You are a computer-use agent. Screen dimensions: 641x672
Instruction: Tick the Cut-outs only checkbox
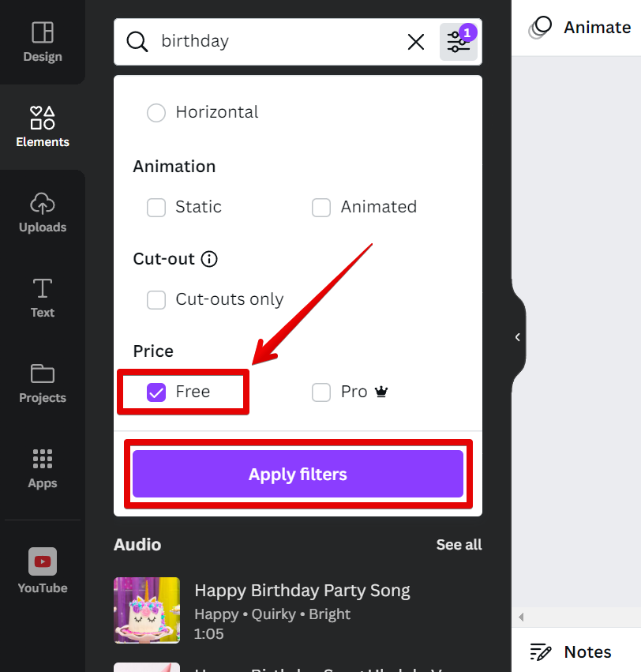156,300
